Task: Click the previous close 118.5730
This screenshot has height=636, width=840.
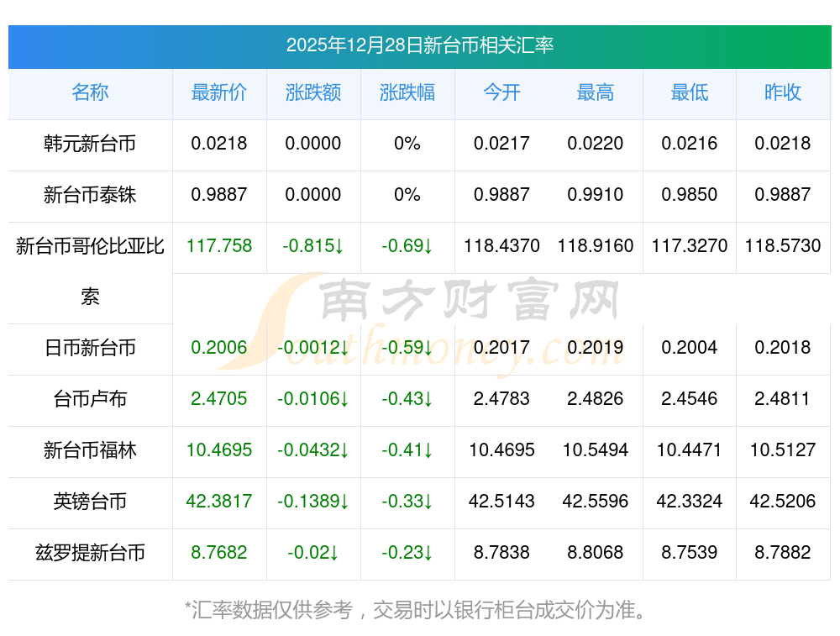Action: (x=783, y=246)
